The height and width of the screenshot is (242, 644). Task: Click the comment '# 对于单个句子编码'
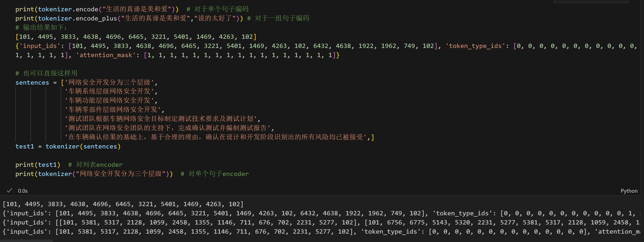coord(217,9)
